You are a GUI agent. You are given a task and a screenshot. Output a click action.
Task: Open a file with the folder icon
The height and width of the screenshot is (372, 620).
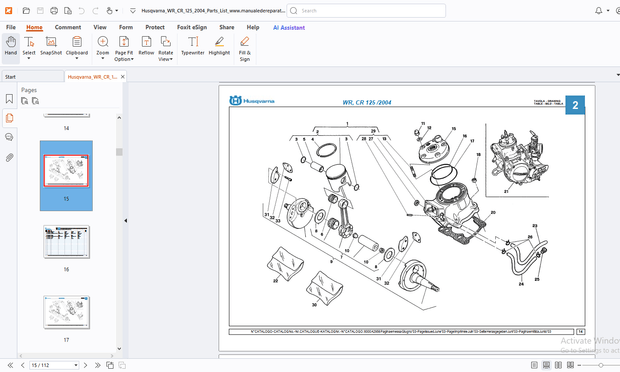26,11
